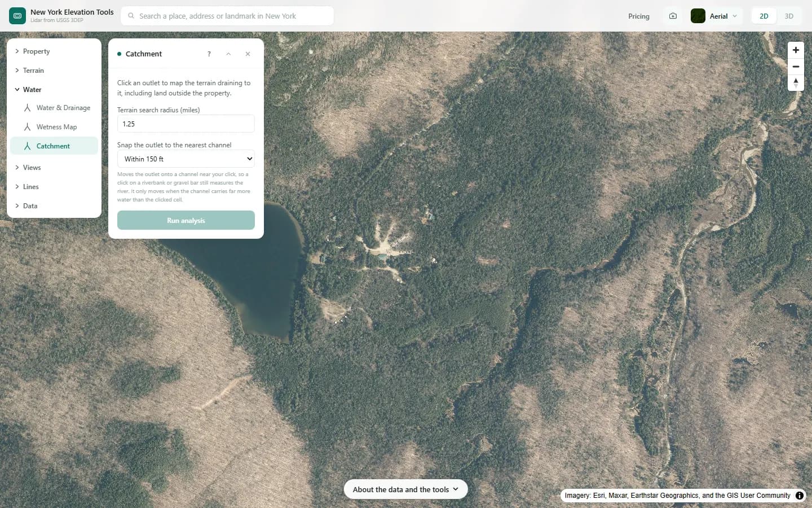
Task: Zoom out on the map
Action: tap(796, 67)
